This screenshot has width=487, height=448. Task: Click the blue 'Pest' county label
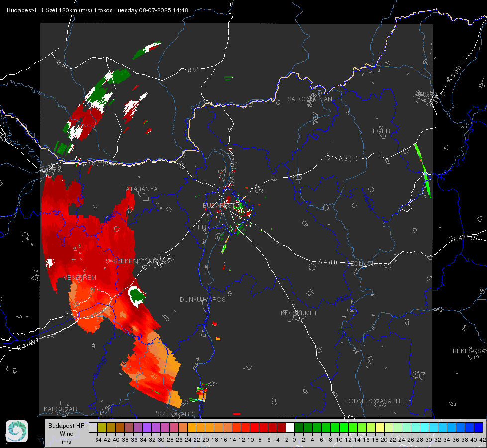click(x=342, y=300)
